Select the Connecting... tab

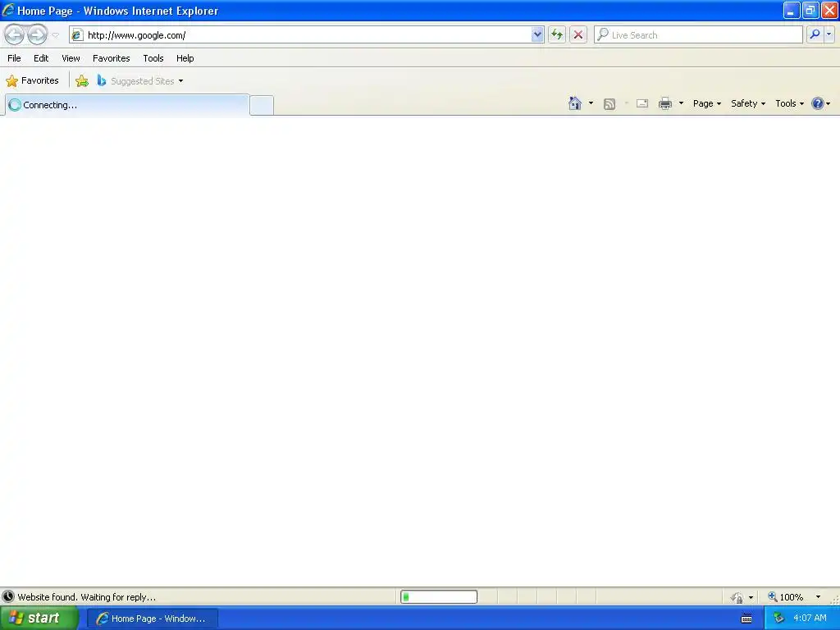click(127, 105)
